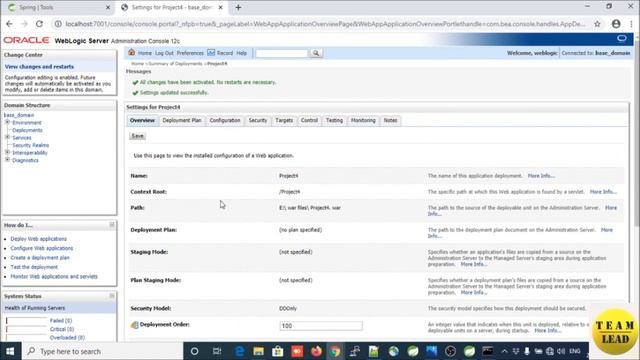Open the browser profile icon
The image size is (640, 360).
(x=616, y=24)
